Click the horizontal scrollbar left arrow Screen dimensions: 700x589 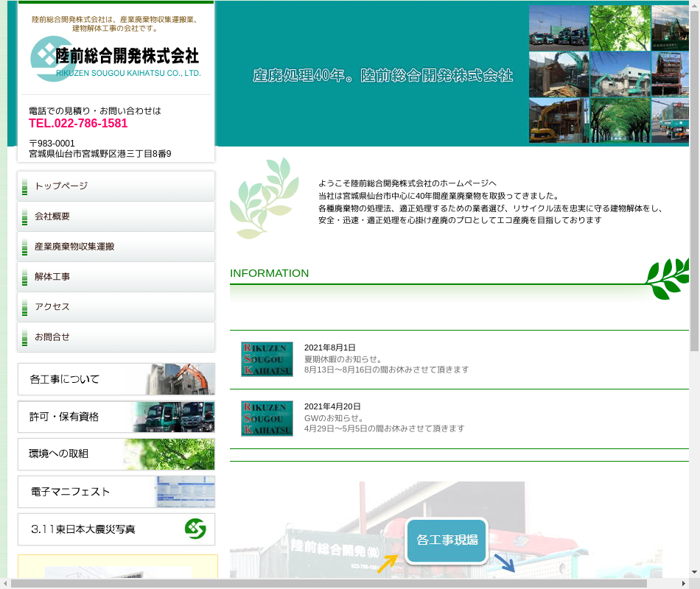click(5, 584)
